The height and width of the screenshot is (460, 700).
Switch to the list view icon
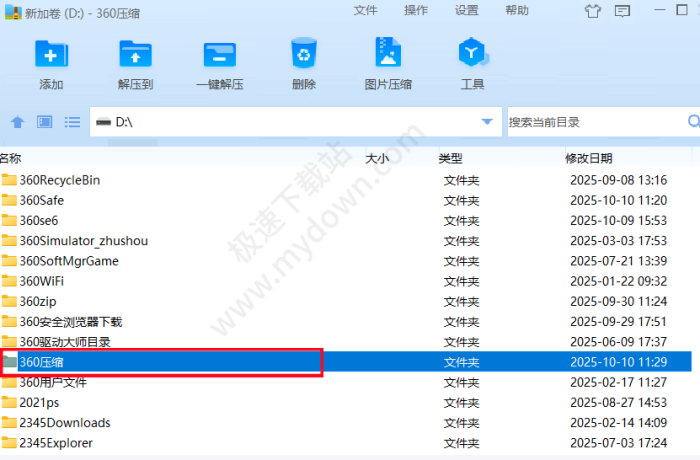coord(72,122)
